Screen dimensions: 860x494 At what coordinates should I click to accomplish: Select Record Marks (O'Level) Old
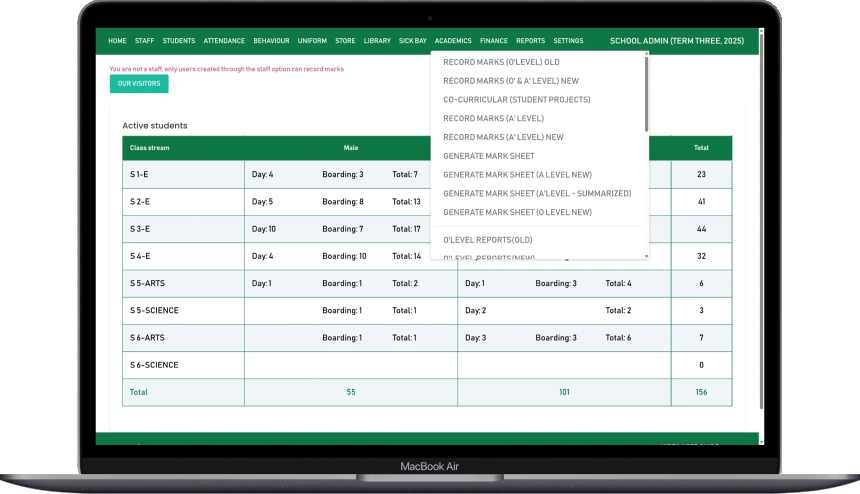pos(501,62)
